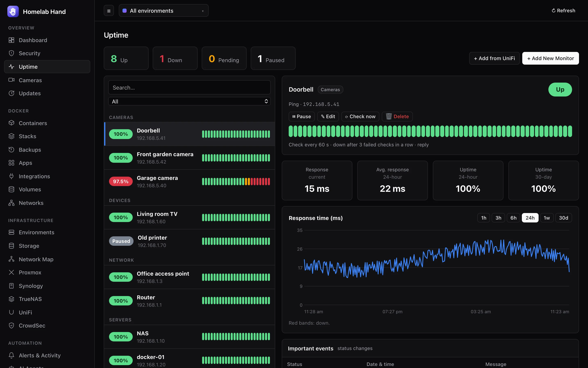
Task: Click the Cameras video icon in sidebar
Action: click(11, 80)
